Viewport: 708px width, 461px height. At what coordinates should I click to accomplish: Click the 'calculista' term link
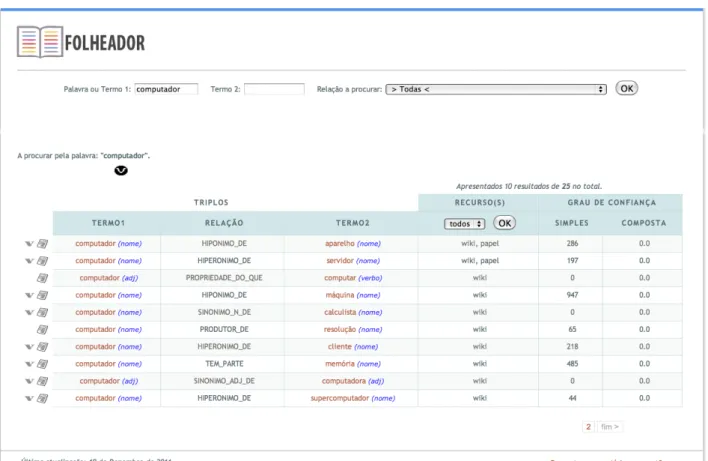340,312
